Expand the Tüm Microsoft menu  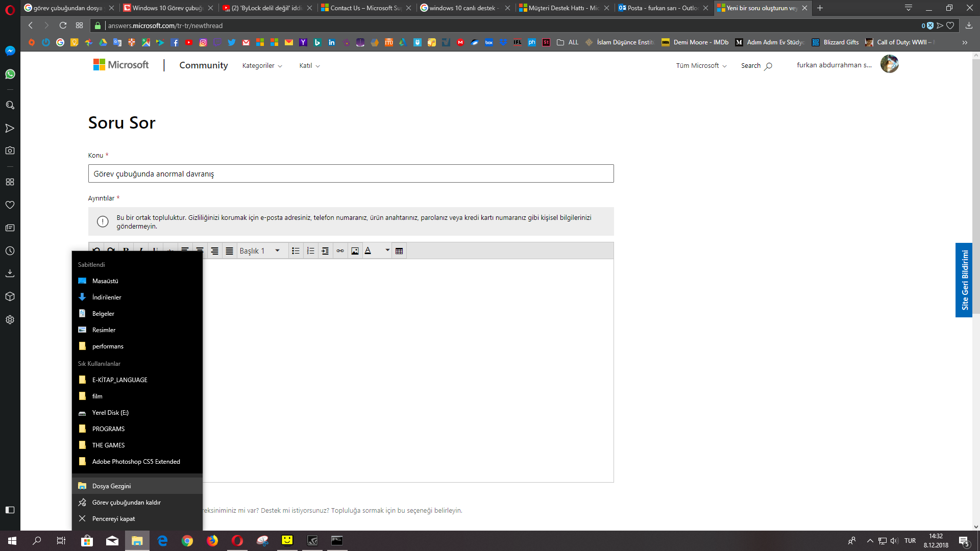click(x=701, y=66)
